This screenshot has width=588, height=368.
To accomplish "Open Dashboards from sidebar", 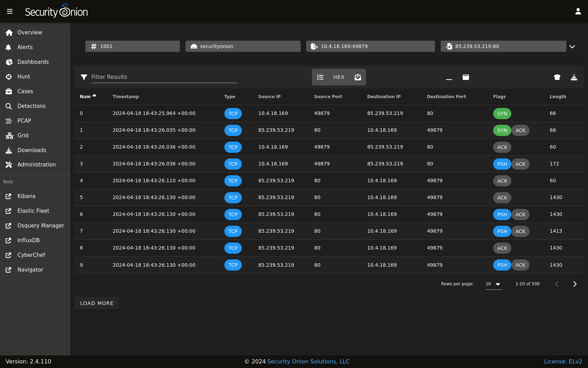I will click(x=35, y=62).
